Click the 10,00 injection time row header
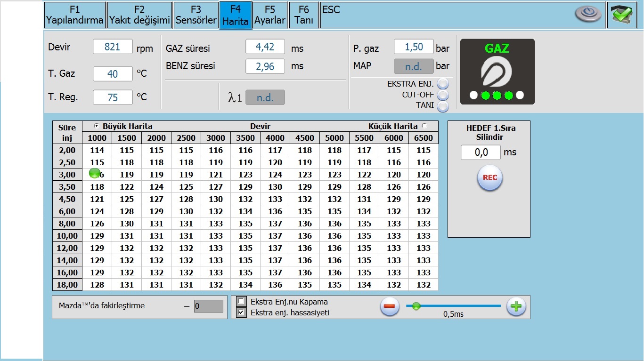Image resolution: width=644 pixels, height=361 pixels. click(x=67, y=236)
